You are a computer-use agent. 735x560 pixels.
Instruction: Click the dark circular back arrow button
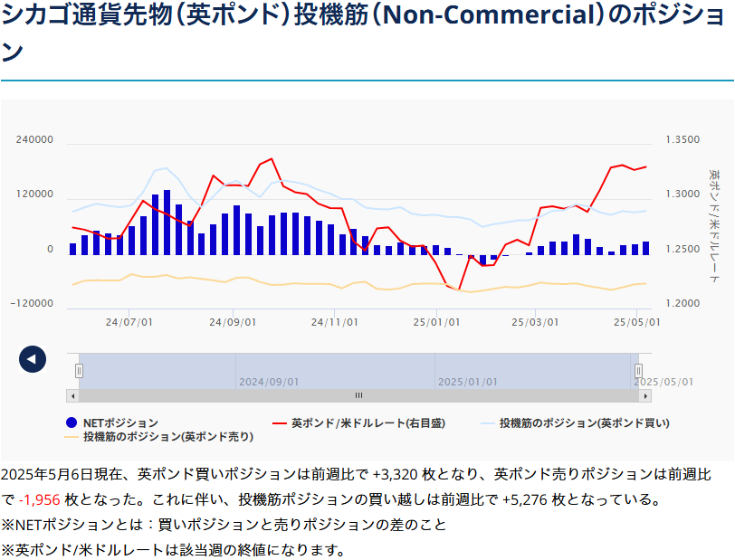point(32,359)
